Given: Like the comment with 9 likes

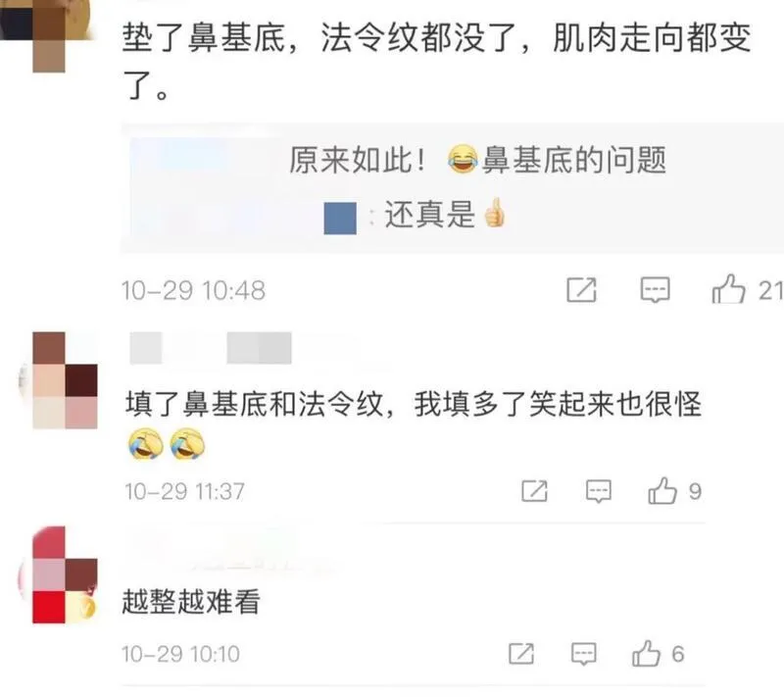Looking at the screenshot, I should click(662, 490).
